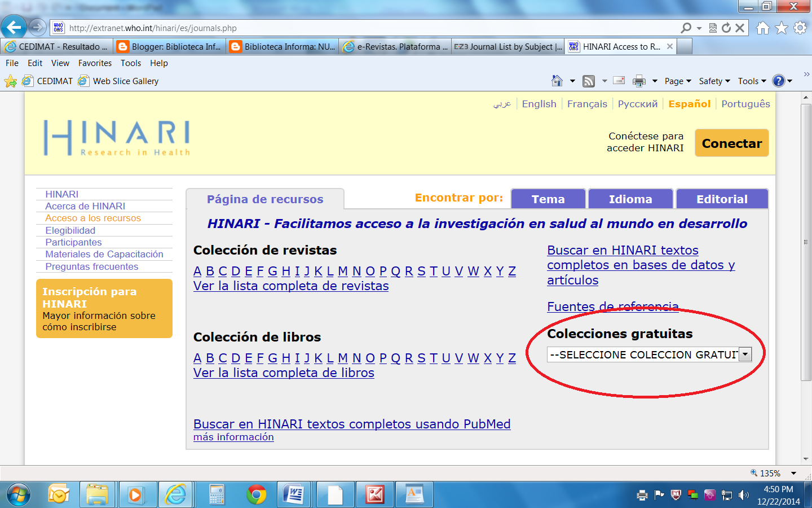The width and height of the screenshot is (812, 508).
Task: Switch to the e-Revistas Plataforma tab
Action: (x=395, y=47)
